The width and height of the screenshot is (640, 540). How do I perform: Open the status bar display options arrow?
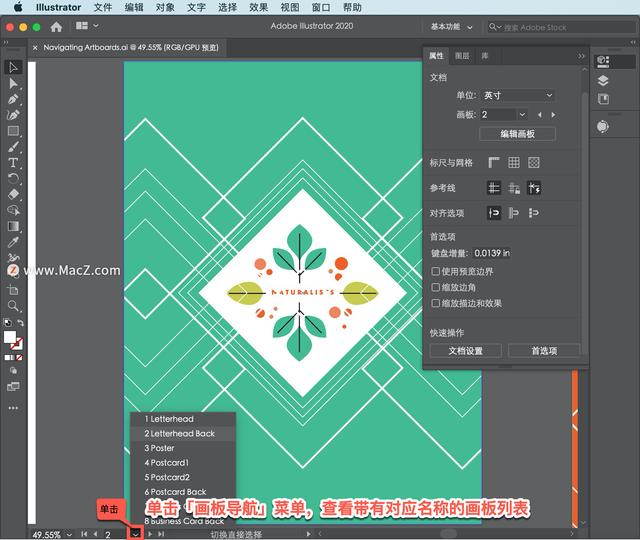point(309,534)
